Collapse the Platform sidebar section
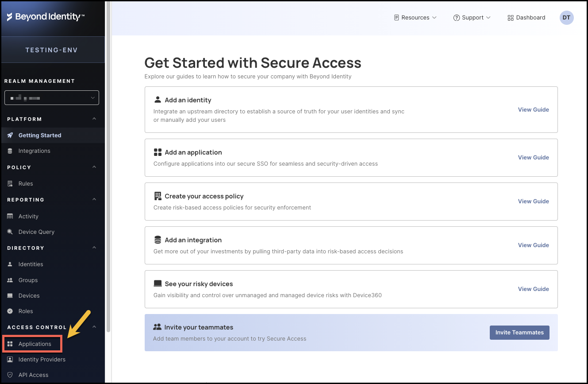 [x=93, y=119]
